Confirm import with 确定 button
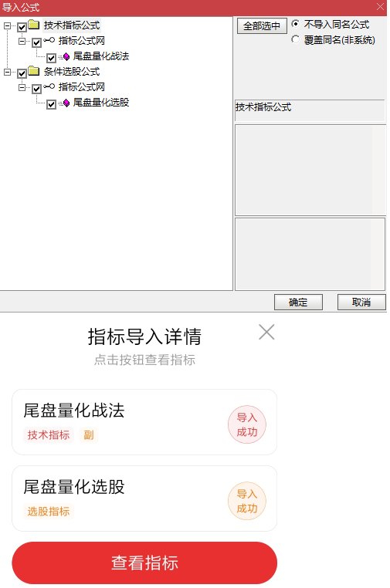This screenshot has width=390, height=588. [x=298, y=302]
